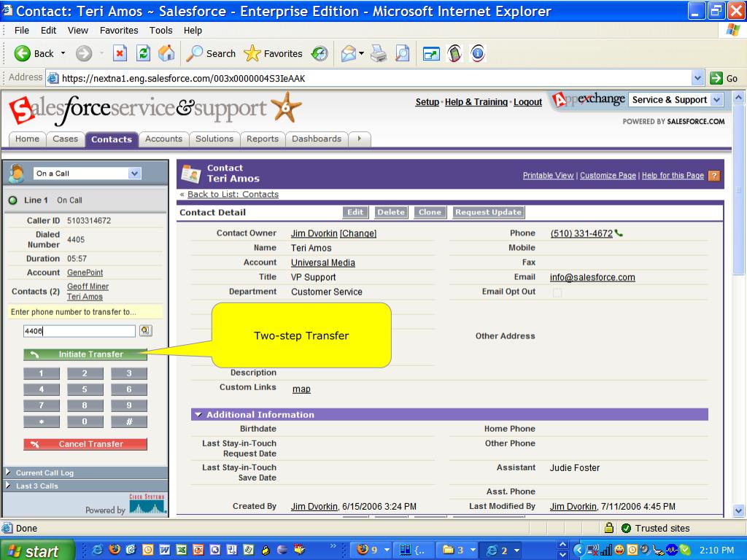Open the address bar URL history dropdown

[x=697, y=78]
